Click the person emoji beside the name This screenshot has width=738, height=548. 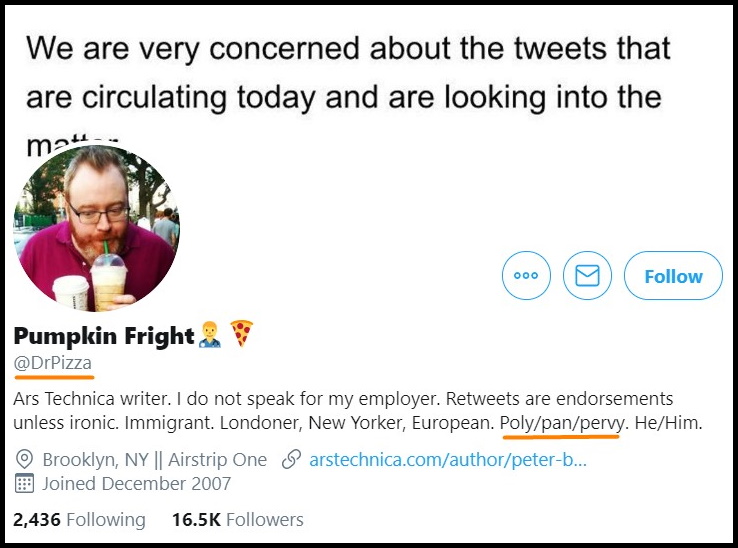[x=211, y=335]
